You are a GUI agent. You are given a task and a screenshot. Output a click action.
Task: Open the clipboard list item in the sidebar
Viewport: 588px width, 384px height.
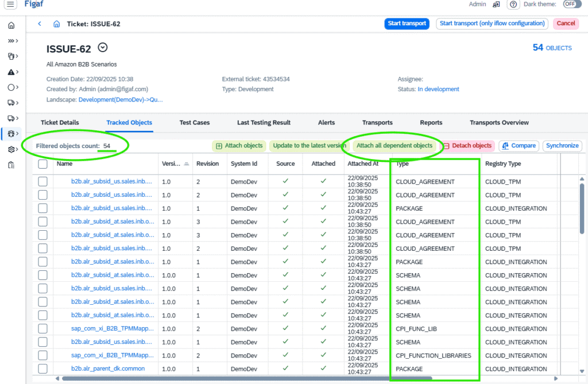pos(11,165)
